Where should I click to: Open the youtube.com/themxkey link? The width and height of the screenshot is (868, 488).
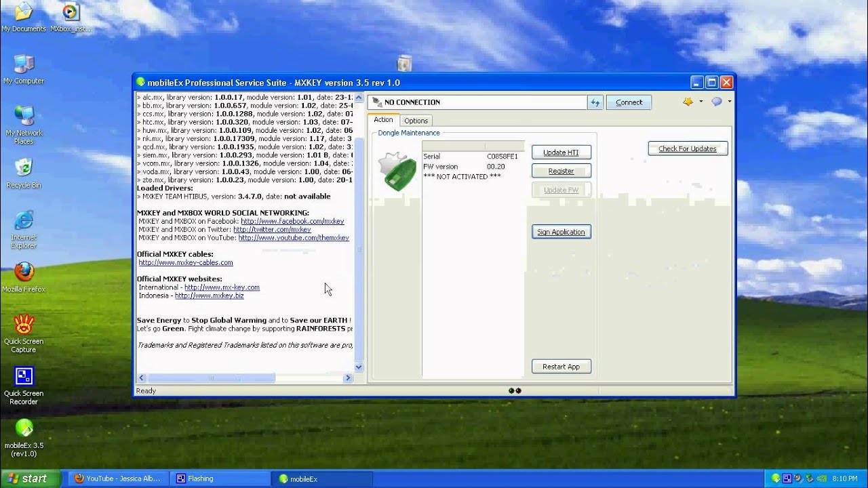tap(294, 238)
